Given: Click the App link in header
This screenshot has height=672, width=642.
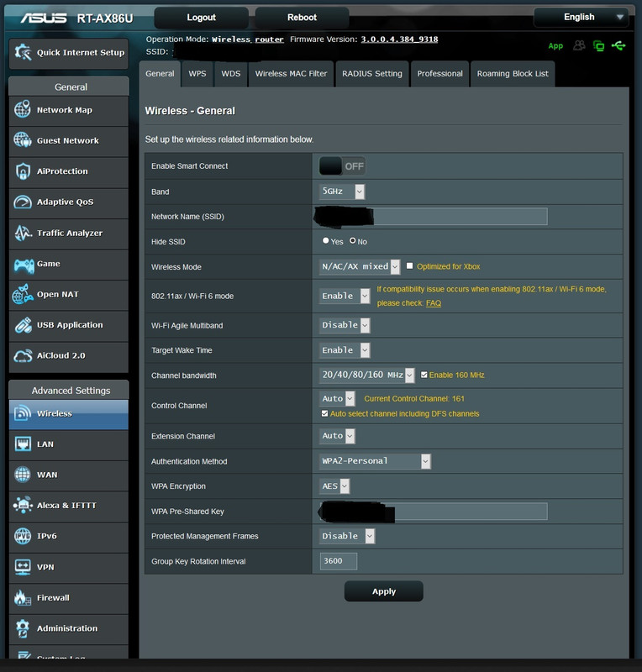Looking at the screenshot, I should [x=555, y=46].
